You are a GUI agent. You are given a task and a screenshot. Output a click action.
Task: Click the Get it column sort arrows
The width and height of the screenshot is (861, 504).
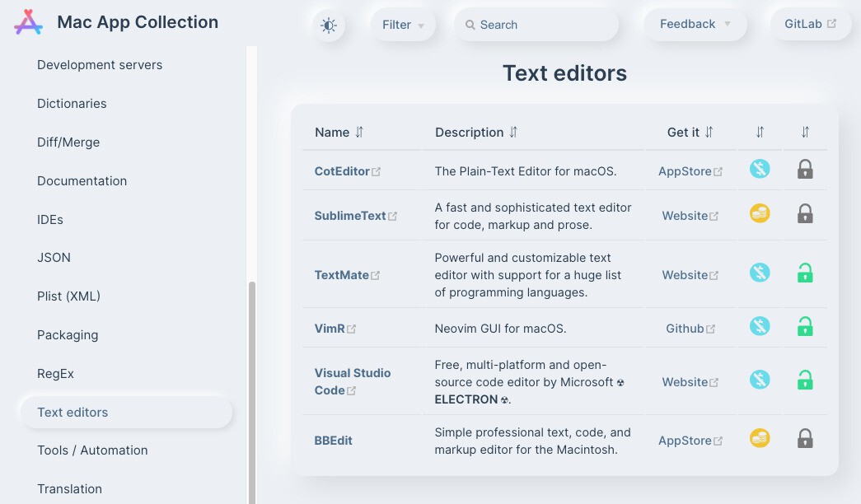click(709, 133)
